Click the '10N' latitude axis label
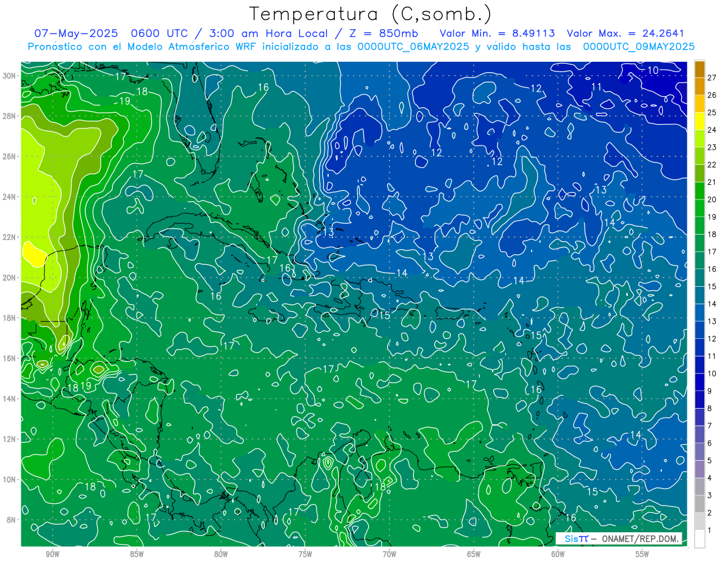 (x=9, y=480)
